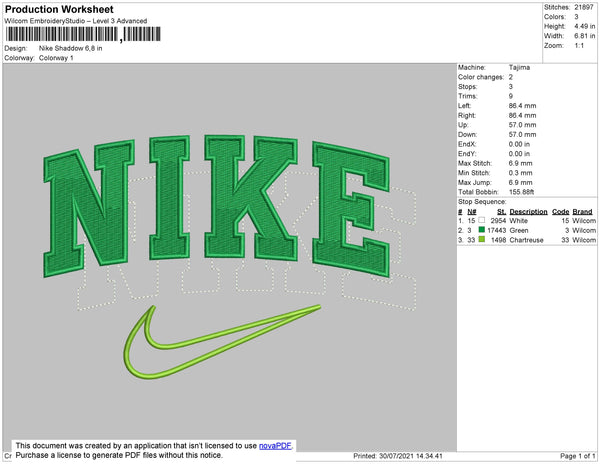The image size is (600, 464).
Task: Click the design name 'Nike Shaddow 6,8 in'
Action: [70, 48]
